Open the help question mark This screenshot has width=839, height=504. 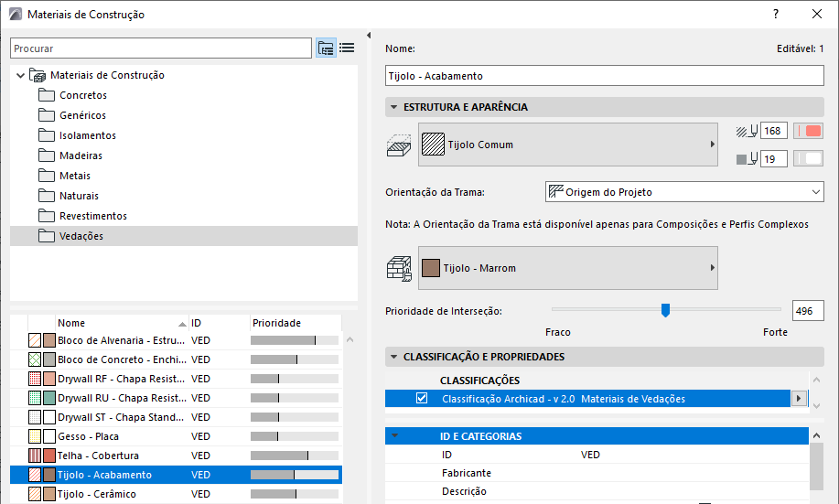(776, 14)
